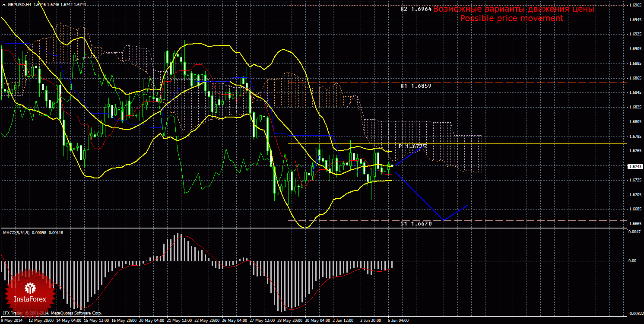
Task: Open the chart menu triangle beside GBPUSD,H4
Action: pos(4,4)
